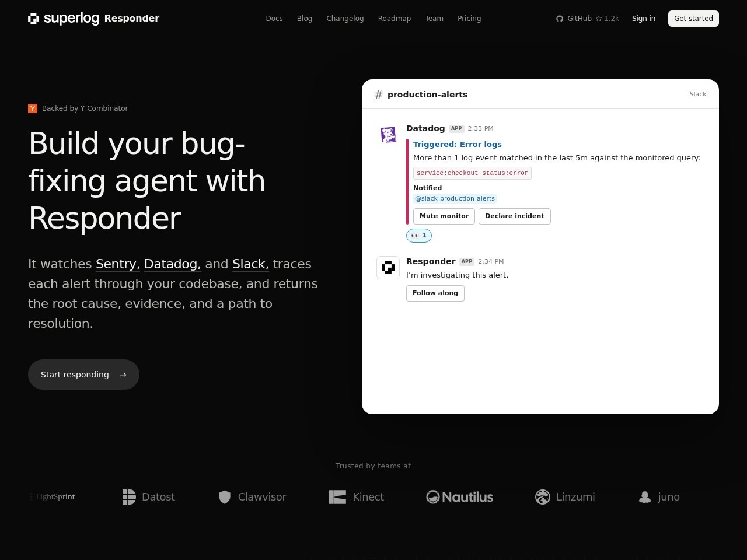Image resolution: width=747 pixels, height=560 pixels.
Task: Click the 2:34 PM timestamp
Action: 491,262
